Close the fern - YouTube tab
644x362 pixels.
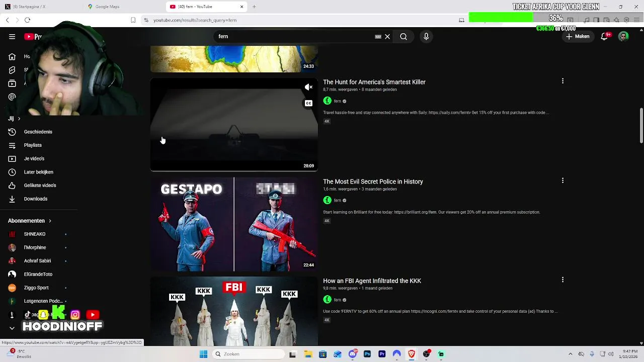pyautogui.click(x=242, y=7)
